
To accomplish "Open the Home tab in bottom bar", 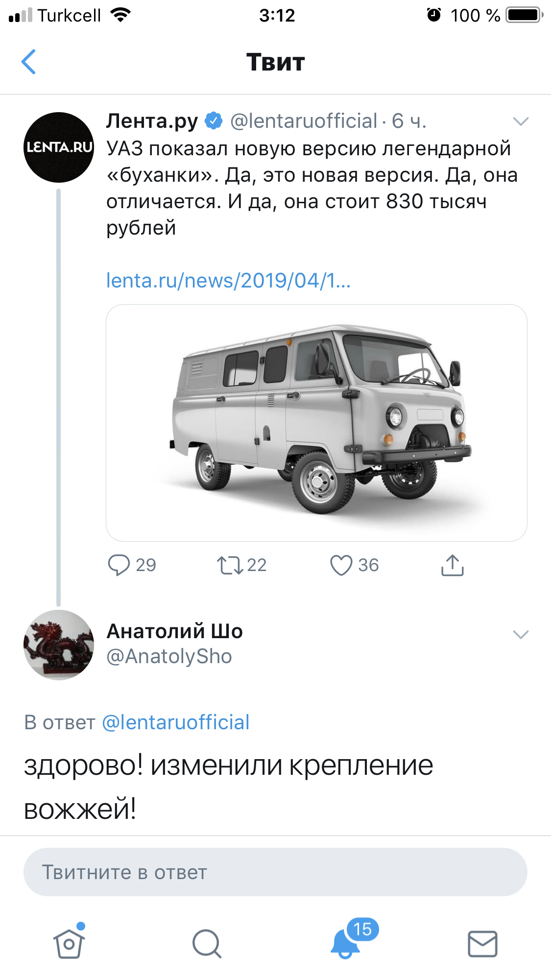I will pyautogui.click(x=69, y=943).
